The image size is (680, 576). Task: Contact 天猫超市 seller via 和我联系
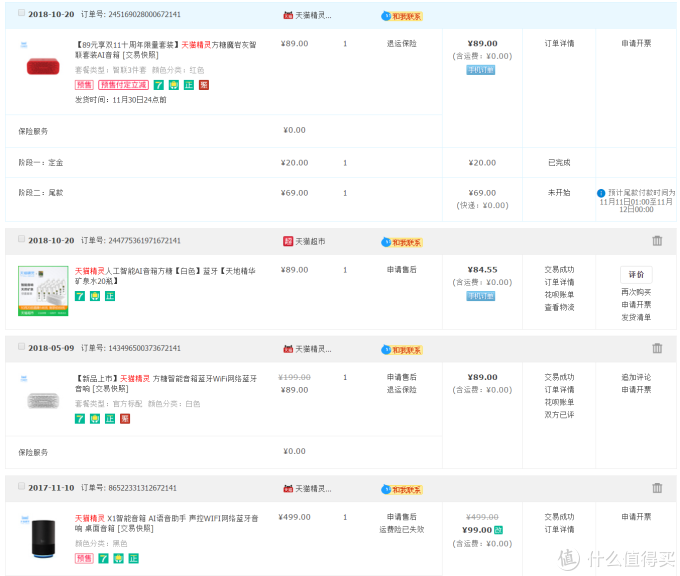402,242
